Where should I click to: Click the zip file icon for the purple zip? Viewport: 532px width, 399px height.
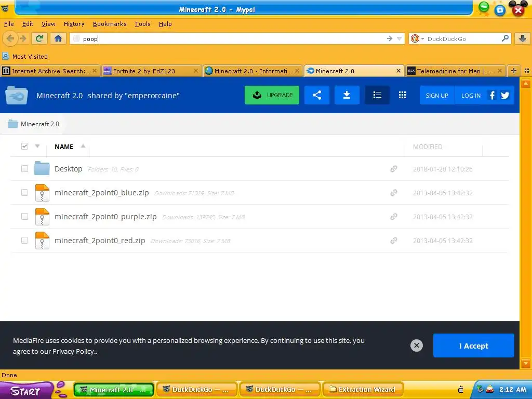click(x=42, y=217)
